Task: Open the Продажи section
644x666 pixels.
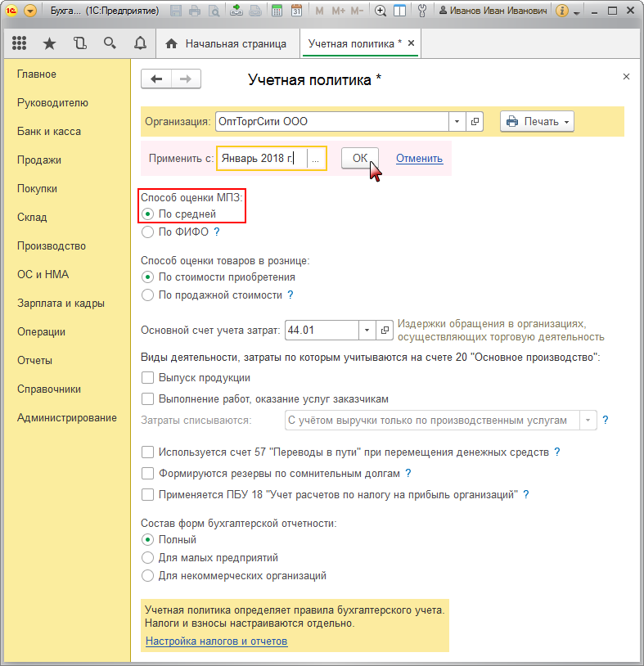Action: click(x=39, y=160)
